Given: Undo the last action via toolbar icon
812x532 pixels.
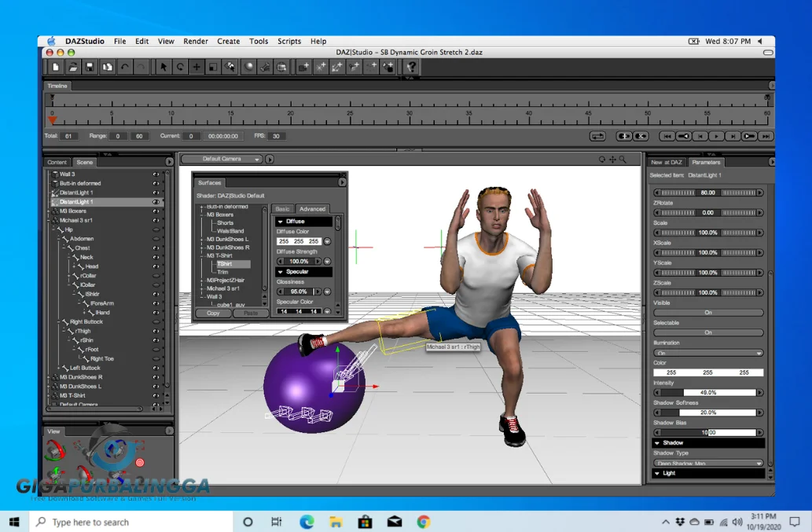Looking at the screenshot, I should (x=123, y=68).
